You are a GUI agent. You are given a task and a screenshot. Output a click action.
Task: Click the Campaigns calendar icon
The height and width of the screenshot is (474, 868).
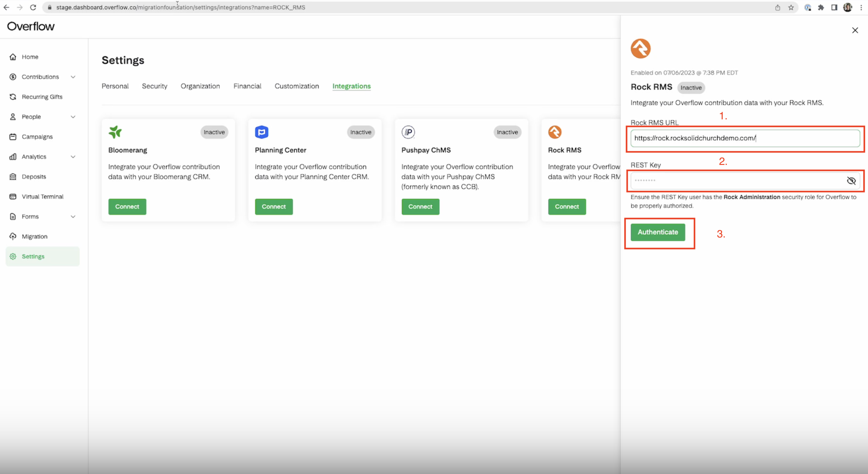pyautogui.click(x=13, y=137)
